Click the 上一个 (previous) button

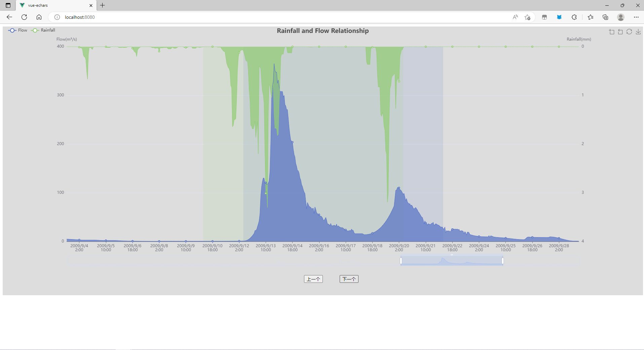coord(313,279)
